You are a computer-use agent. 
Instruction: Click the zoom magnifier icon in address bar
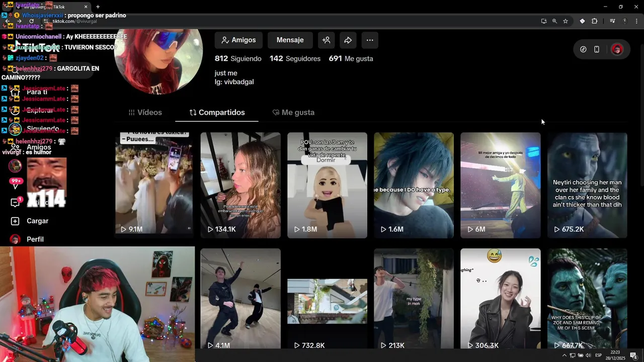coord(554,21)
